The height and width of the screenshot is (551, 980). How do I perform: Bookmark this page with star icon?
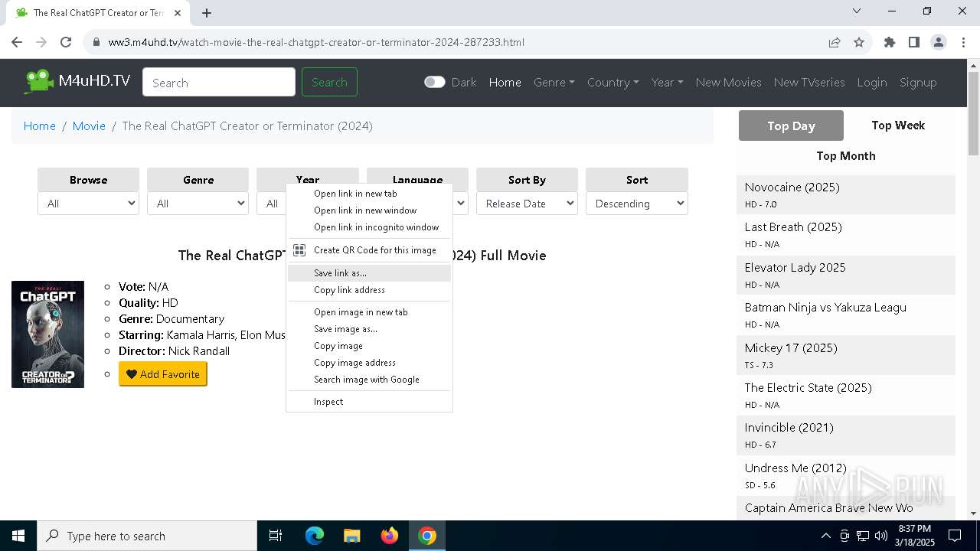pyautogui.click(x=859, y=42)
